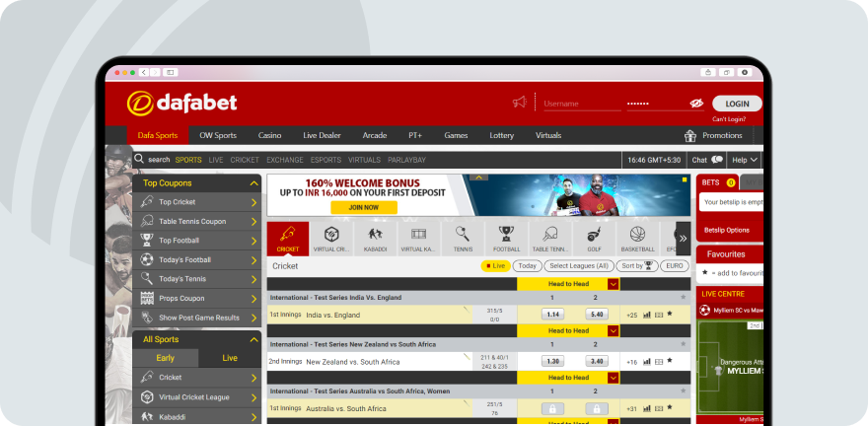The image size is (868, 426).
Task: Change the EURO odds format
Action: 675,266
